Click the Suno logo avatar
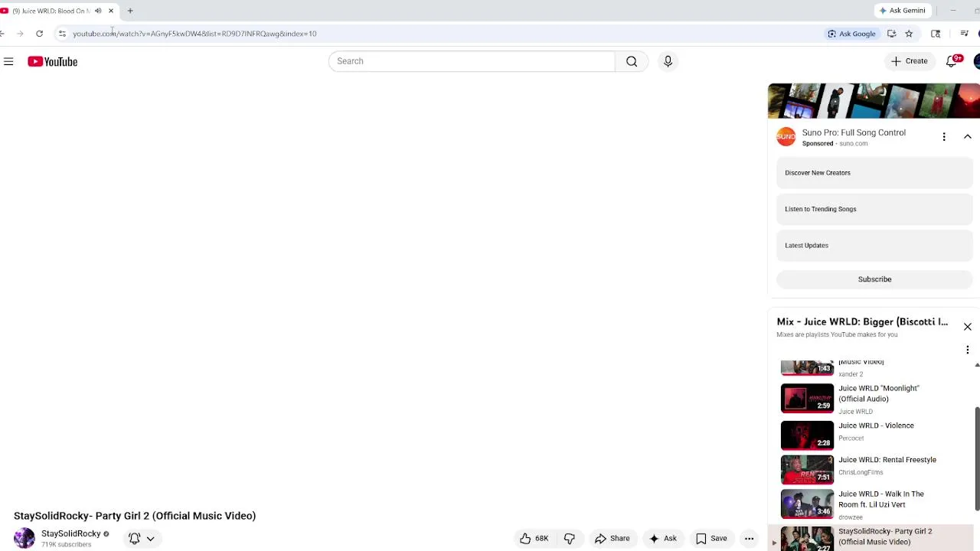 pyautogui.click(x=786, y=137)
